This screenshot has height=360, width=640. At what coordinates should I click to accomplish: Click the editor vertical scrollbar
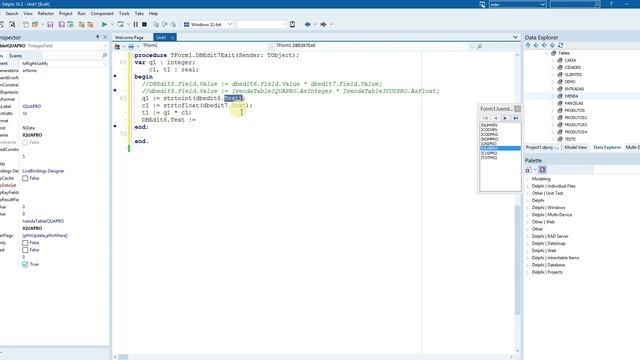(x=518, y=261)
